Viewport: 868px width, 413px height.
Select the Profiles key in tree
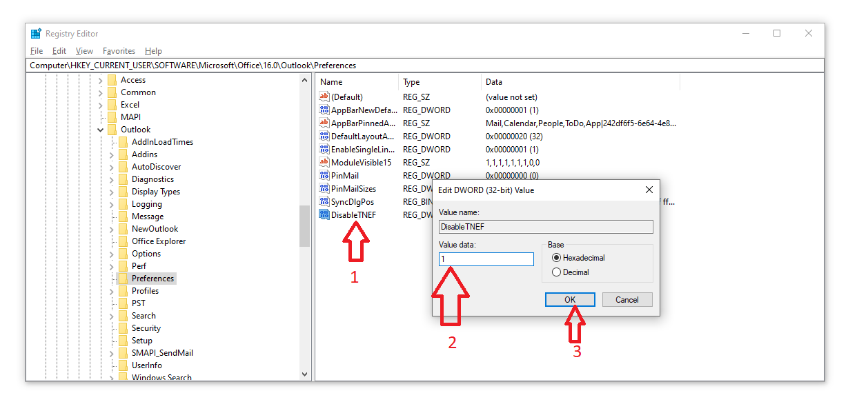145,291
